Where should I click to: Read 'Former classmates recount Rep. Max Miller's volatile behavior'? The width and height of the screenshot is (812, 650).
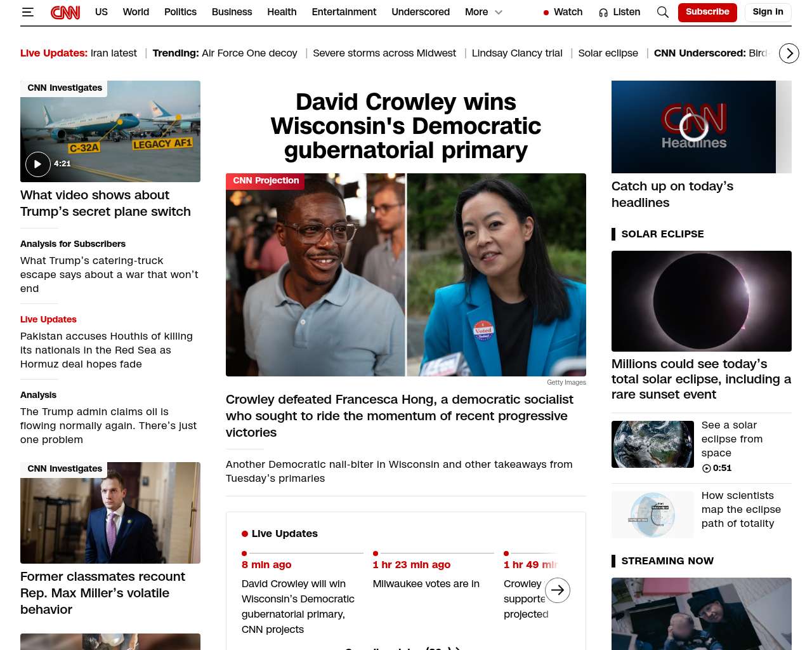click(x=103, y=593)
